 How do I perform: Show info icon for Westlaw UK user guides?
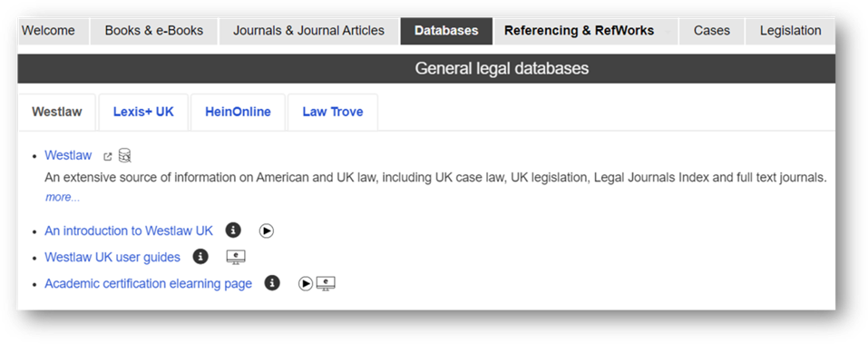click(200, 257)
